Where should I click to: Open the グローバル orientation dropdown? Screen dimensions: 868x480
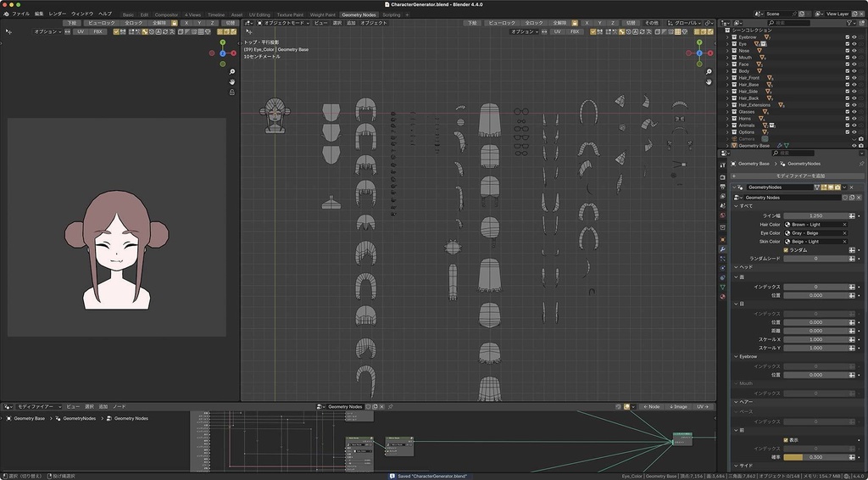click(685, 23)
